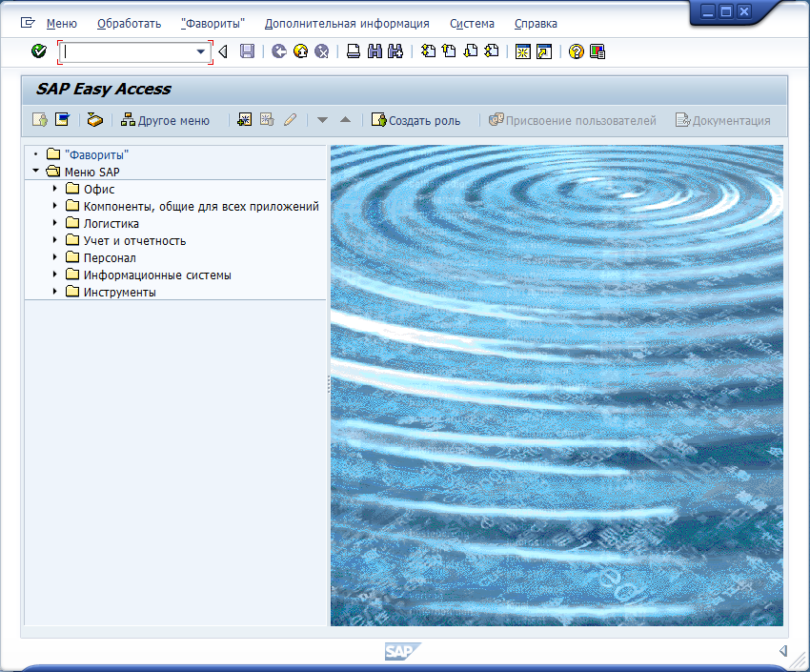Click the Previous Page icon
The image size is (810, 672).
[450, 51]
